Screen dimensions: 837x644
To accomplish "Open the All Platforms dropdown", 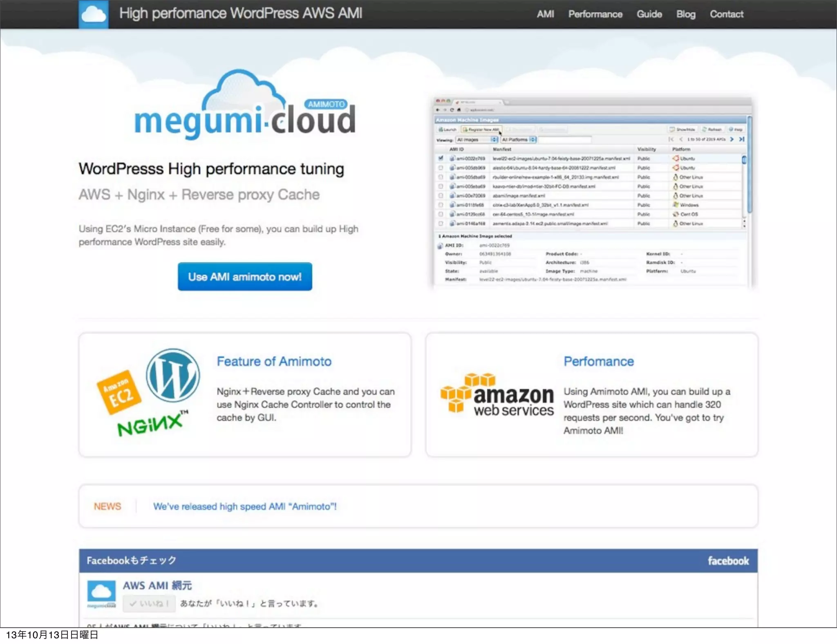I will tap(519, 140).
